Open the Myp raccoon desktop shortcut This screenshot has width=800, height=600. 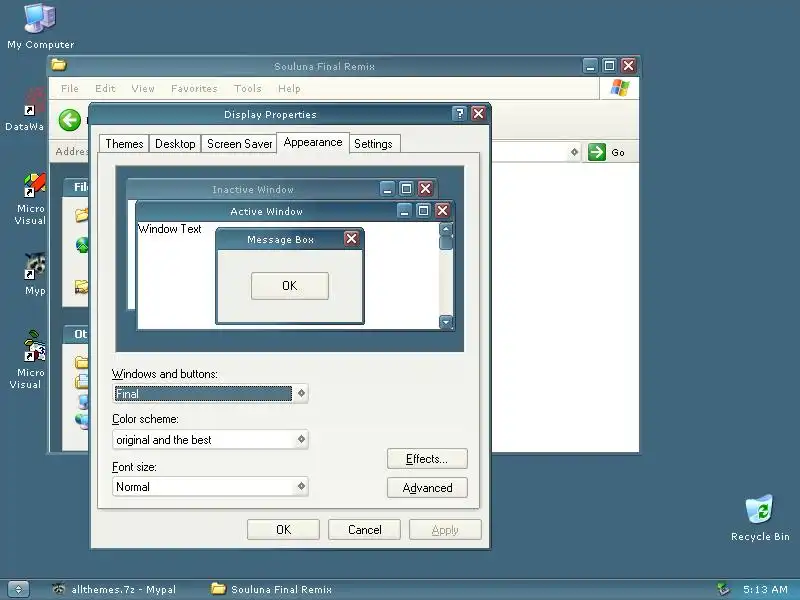click(35, 274)
